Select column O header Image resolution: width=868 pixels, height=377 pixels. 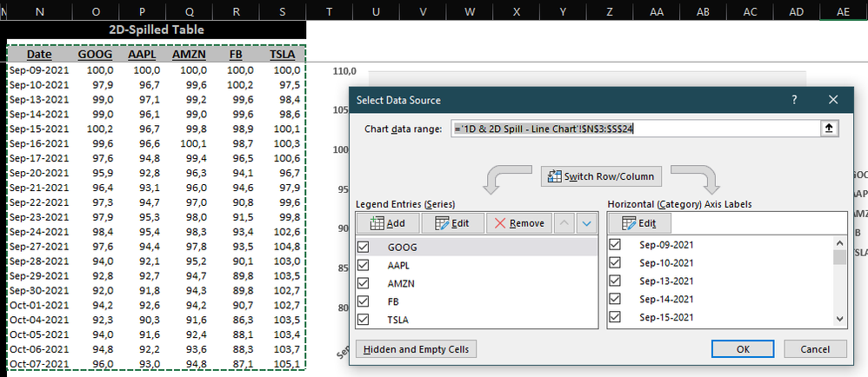tap(96, 11)
